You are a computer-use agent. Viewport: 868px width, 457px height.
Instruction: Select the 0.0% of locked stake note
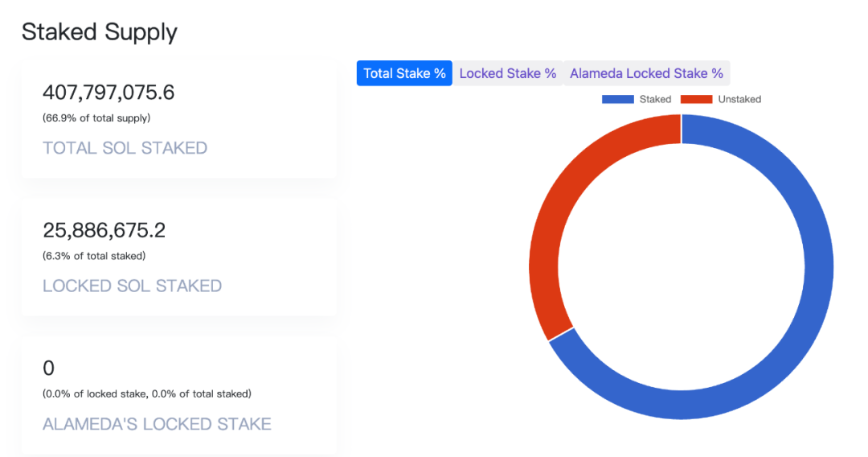tap(146, 394)
